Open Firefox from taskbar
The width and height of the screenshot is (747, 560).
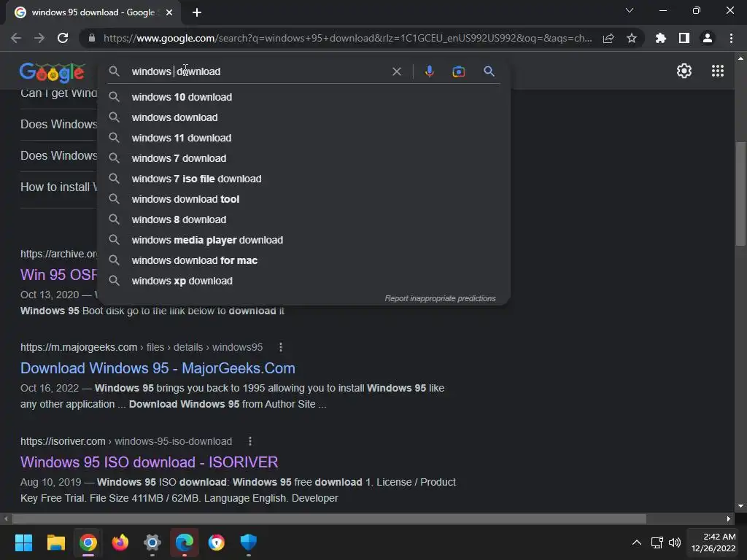pos(120,542)
